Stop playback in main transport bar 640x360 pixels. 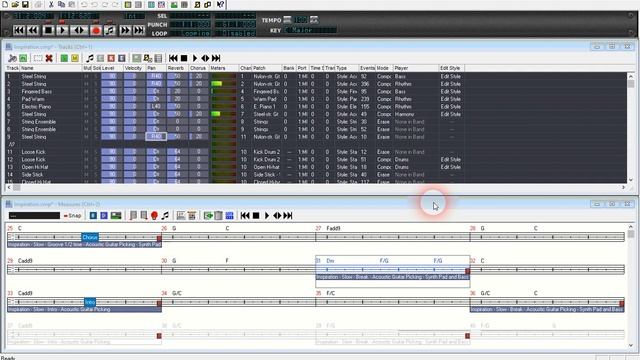(49, 30)
